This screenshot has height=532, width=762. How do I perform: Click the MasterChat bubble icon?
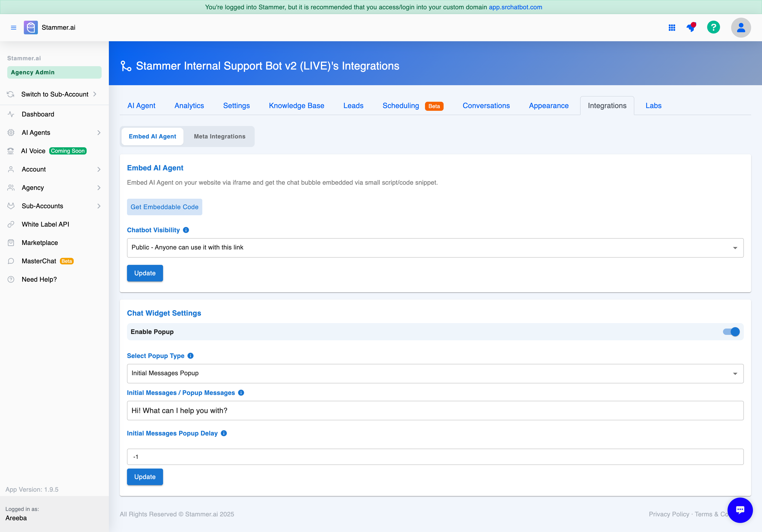click(11, 261)
